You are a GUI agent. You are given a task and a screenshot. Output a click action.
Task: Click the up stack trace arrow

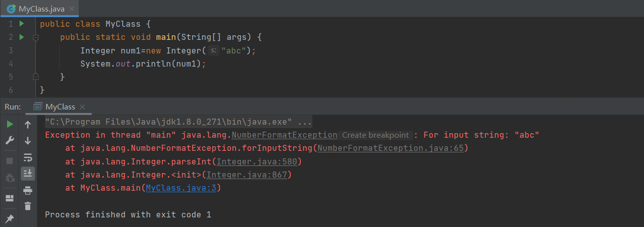click(28, 124)
